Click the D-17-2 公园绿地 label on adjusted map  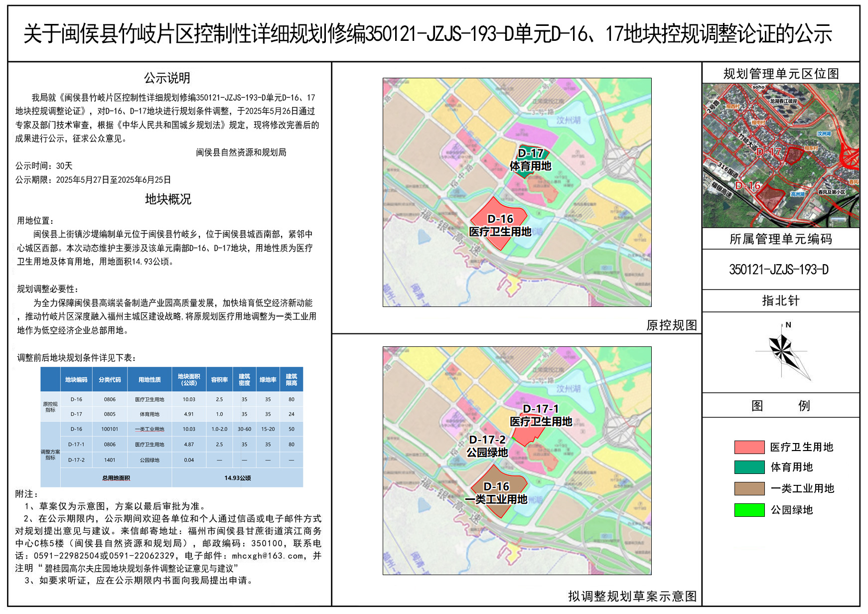(487, 446)
